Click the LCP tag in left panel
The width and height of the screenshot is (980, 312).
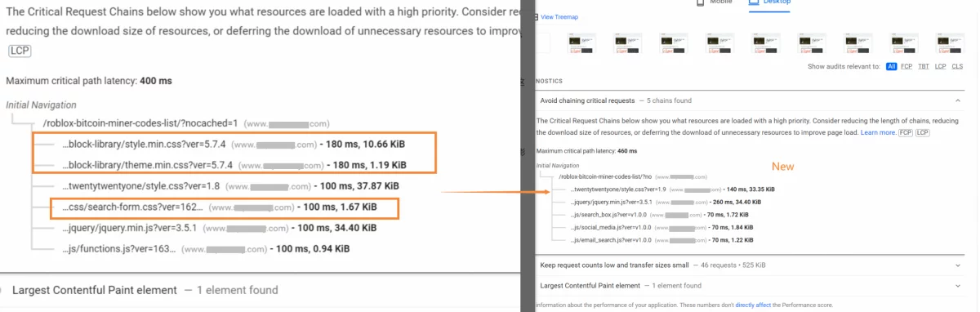pos(20,51)
